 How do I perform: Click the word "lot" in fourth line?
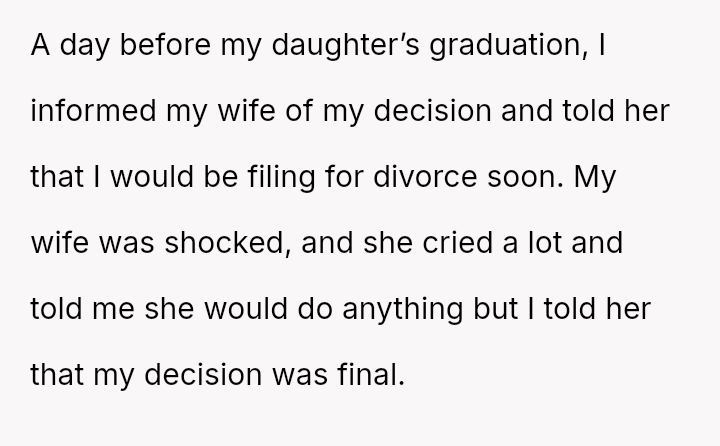pos(545,243)
